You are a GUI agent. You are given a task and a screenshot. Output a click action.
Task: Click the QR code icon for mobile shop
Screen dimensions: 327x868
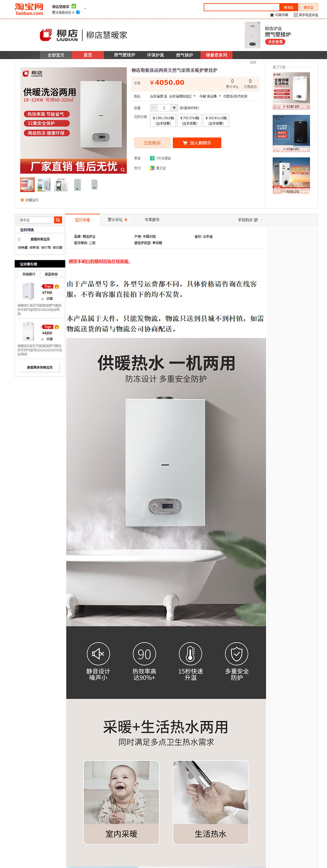click(296, 15)
